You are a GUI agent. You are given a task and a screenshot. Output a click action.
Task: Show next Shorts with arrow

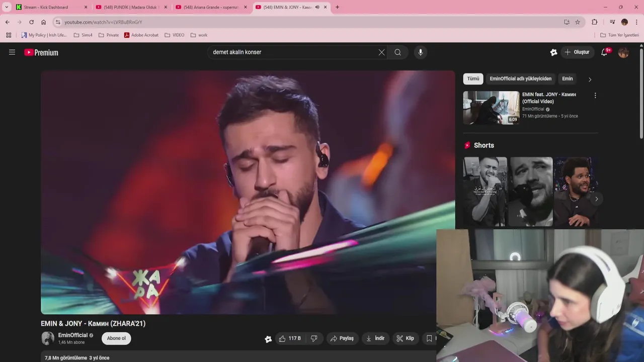596,199
